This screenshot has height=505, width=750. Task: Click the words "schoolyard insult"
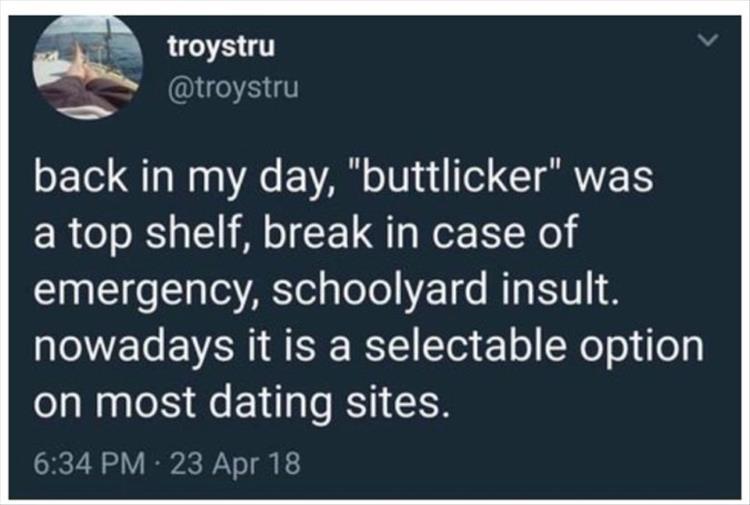[444, 290]
